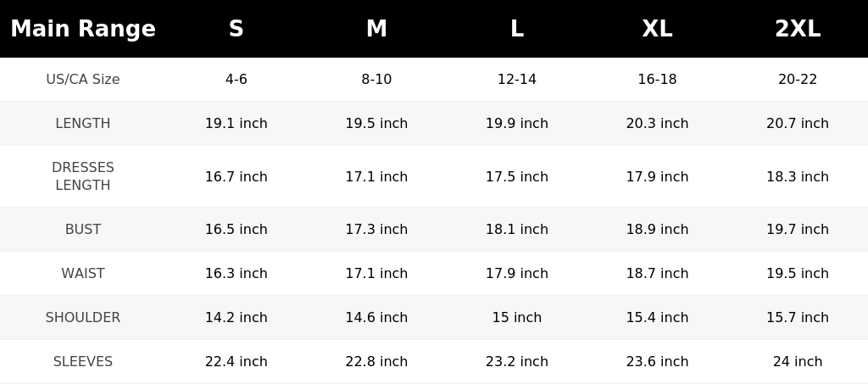This screenshot has width=868, height=384.
Task: Select the XL size column header
Action: click(657, 29)
